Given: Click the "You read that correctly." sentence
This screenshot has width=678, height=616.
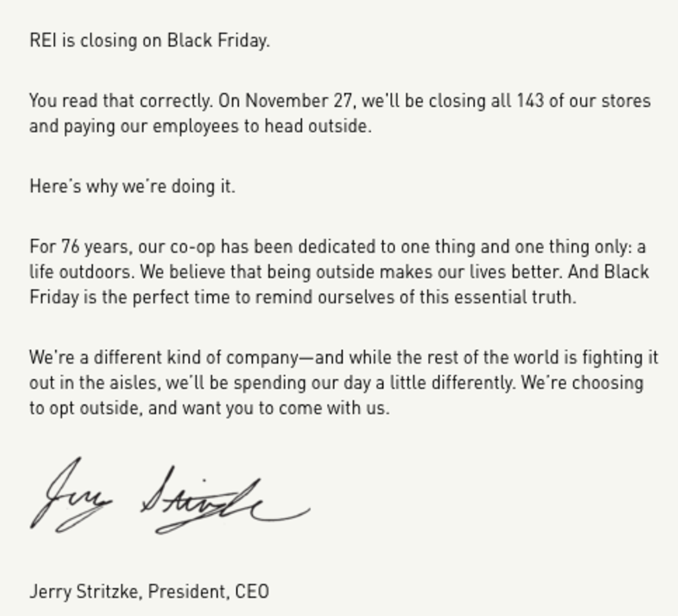Looking at the screenshot, I should [x=121, y=101].
